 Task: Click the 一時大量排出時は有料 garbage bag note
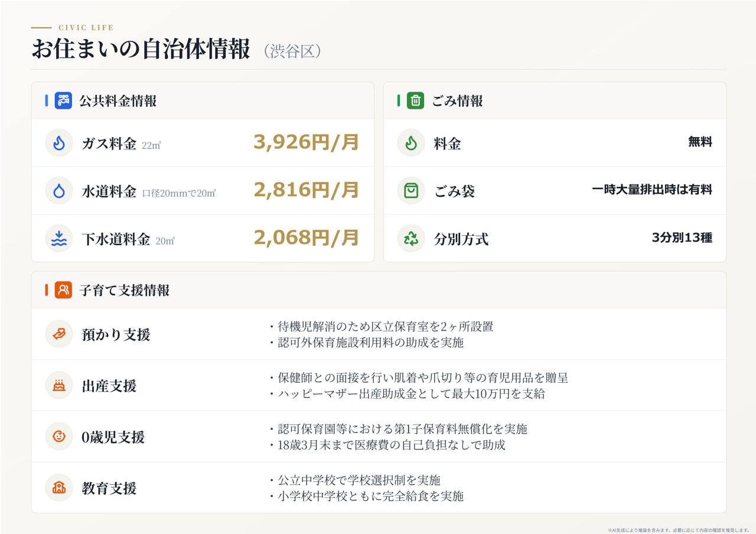652,190
